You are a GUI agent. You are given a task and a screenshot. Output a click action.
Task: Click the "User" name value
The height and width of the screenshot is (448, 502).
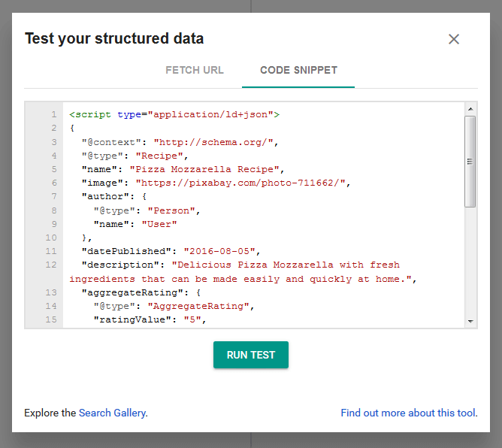159,224
